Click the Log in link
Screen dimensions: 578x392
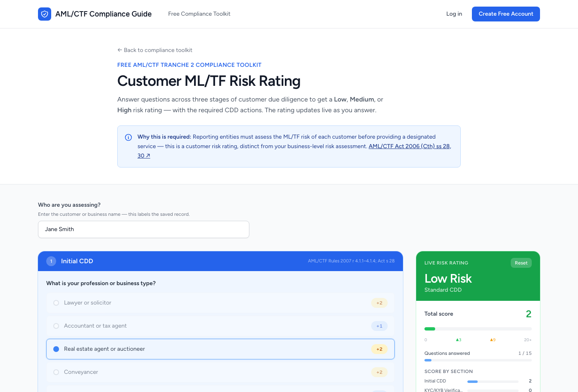tap(454, 14)
